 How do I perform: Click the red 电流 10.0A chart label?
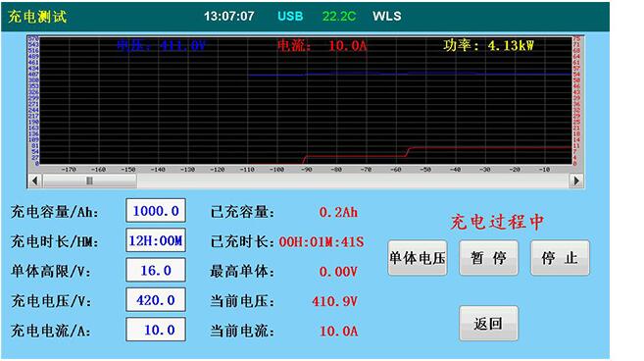coord(322,45)
